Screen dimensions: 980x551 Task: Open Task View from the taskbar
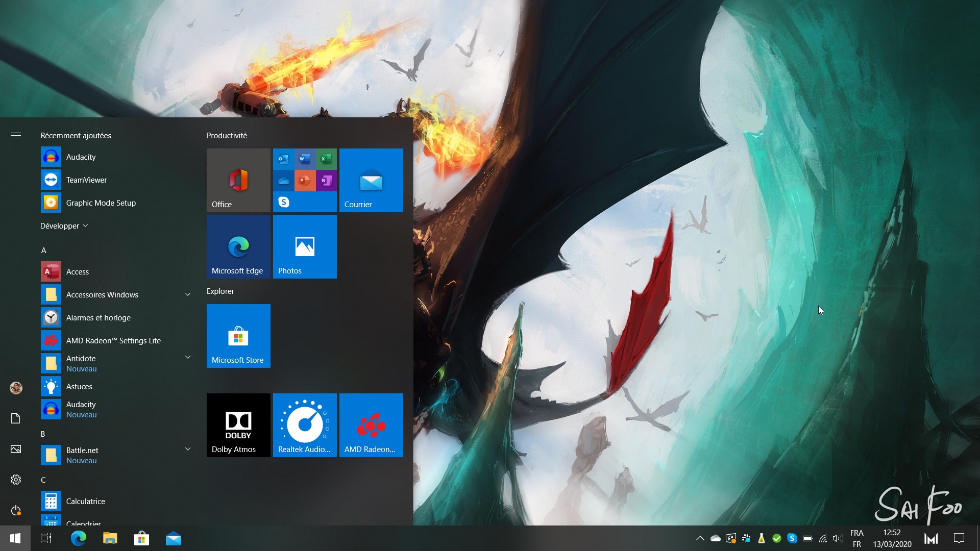pos(46,538)
